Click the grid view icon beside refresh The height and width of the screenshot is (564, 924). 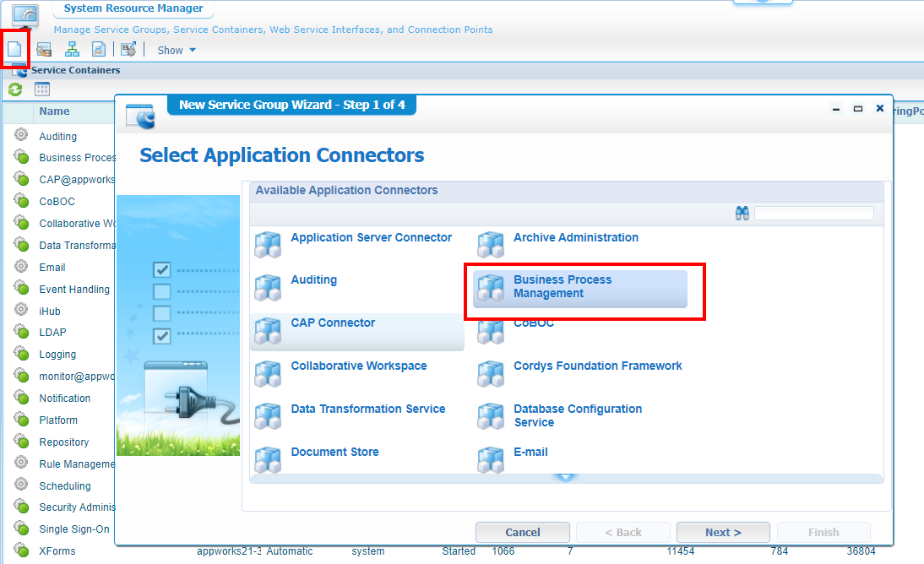tap(42, 89)
